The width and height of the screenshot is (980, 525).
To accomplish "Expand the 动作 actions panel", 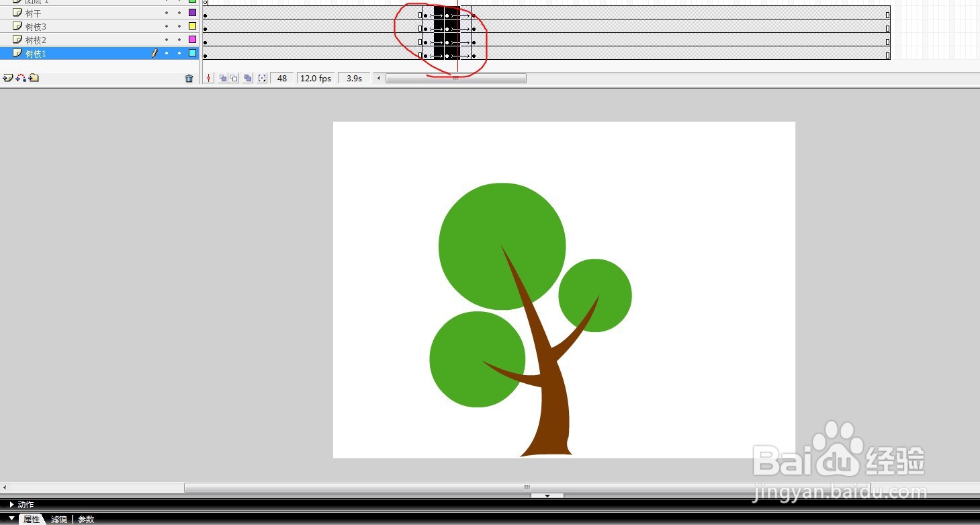I will pos(11,504).
